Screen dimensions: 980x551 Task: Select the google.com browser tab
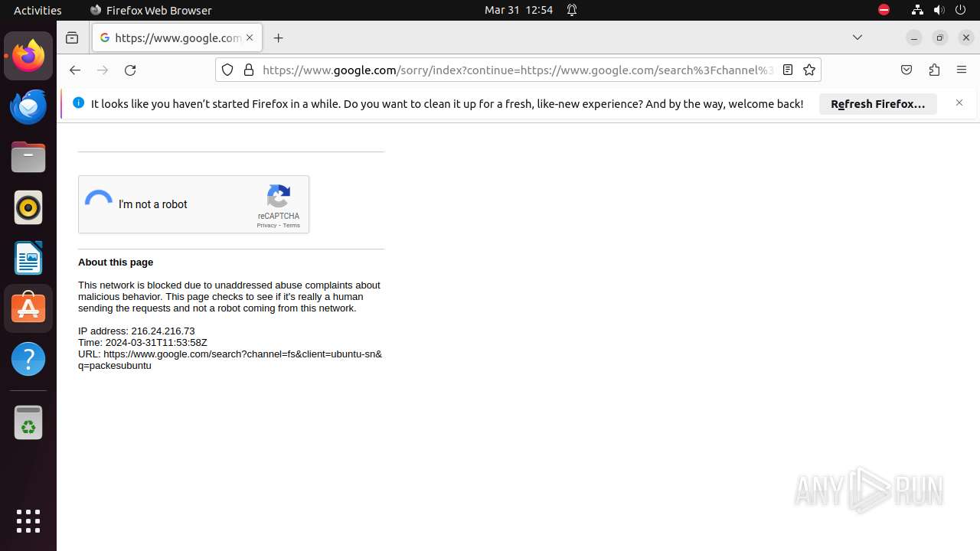coord(177,37)
